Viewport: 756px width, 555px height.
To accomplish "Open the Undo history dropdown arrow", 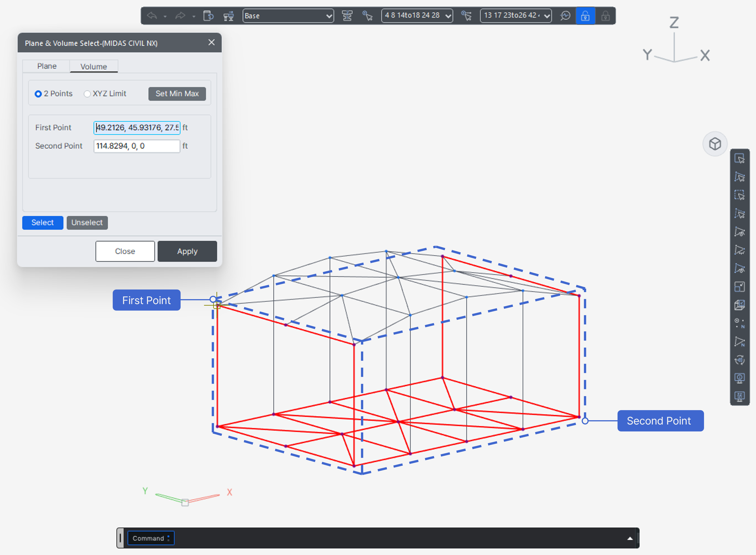I will coord(165,16).
